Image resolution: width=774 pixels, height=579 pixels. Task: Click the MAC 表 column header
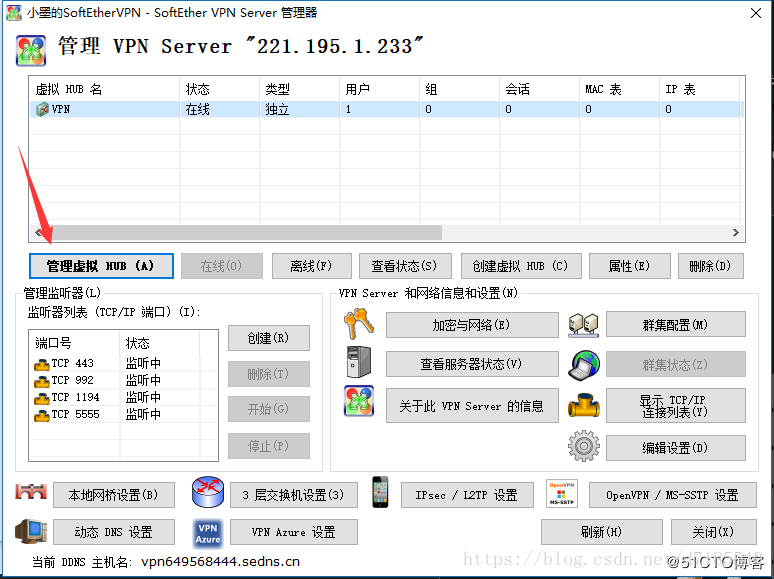pos(619,89)
